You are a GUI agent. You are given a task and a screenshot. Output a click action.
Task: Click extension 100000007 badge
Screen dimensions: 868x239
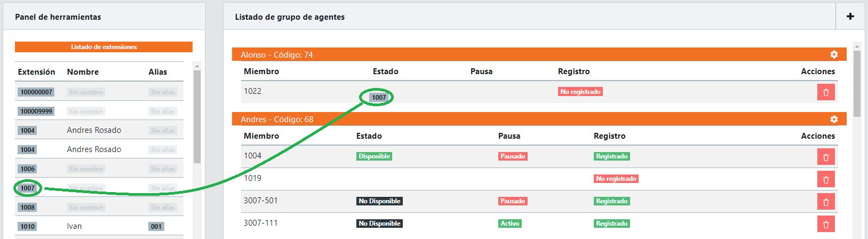point(36,92)
